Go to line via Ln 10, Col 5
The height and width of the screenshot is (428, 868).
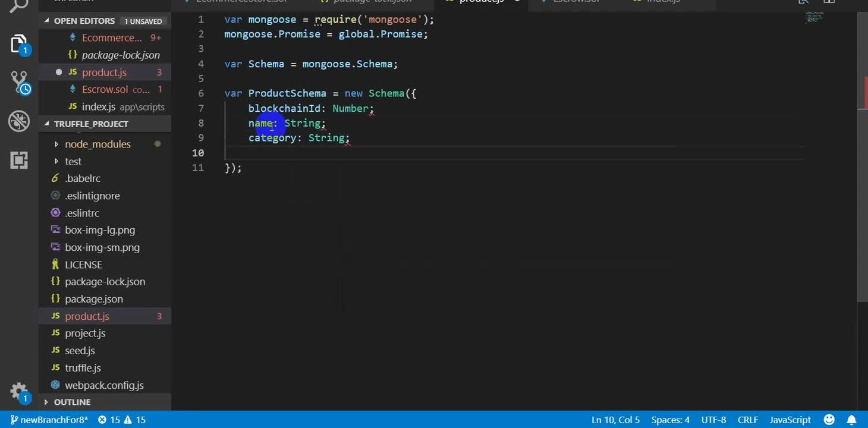coord(615,420)
